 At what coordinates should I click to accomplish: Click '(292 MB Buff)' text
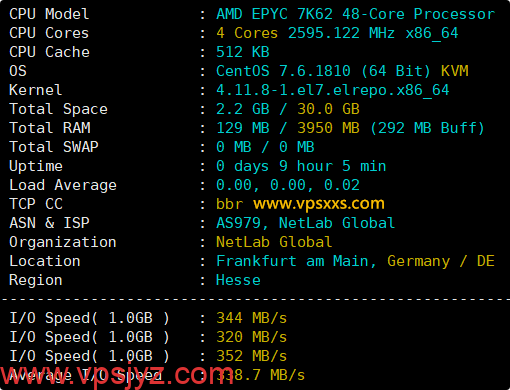coord(427,128)
